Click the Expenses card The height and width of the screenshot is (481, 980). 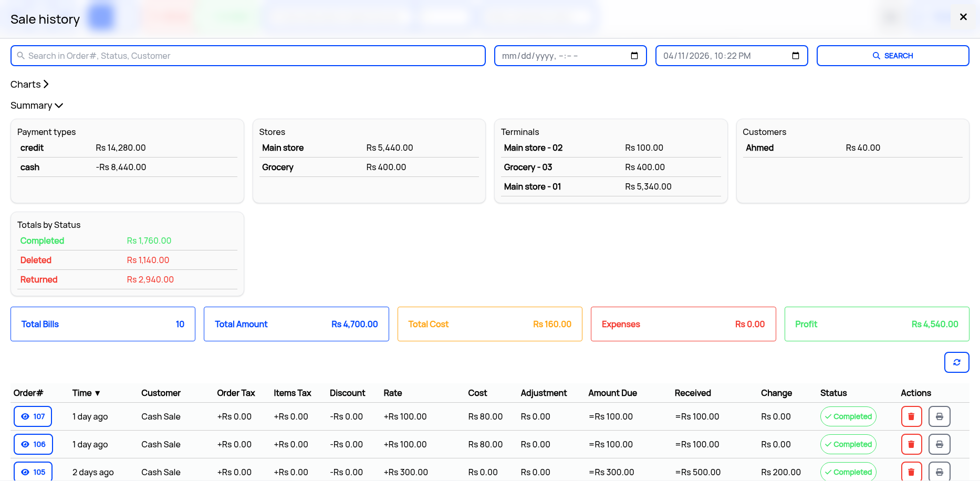pos(683,324)
